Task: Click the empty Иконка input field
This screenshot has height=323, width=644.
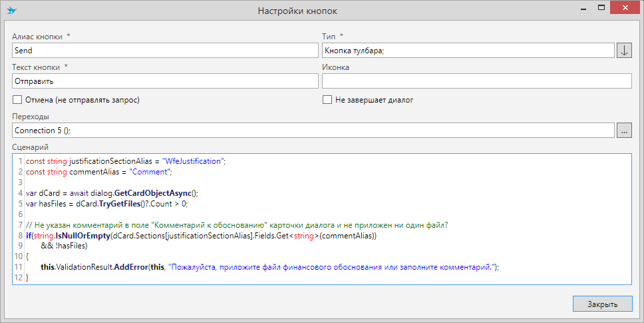Action: coord(476,81)
